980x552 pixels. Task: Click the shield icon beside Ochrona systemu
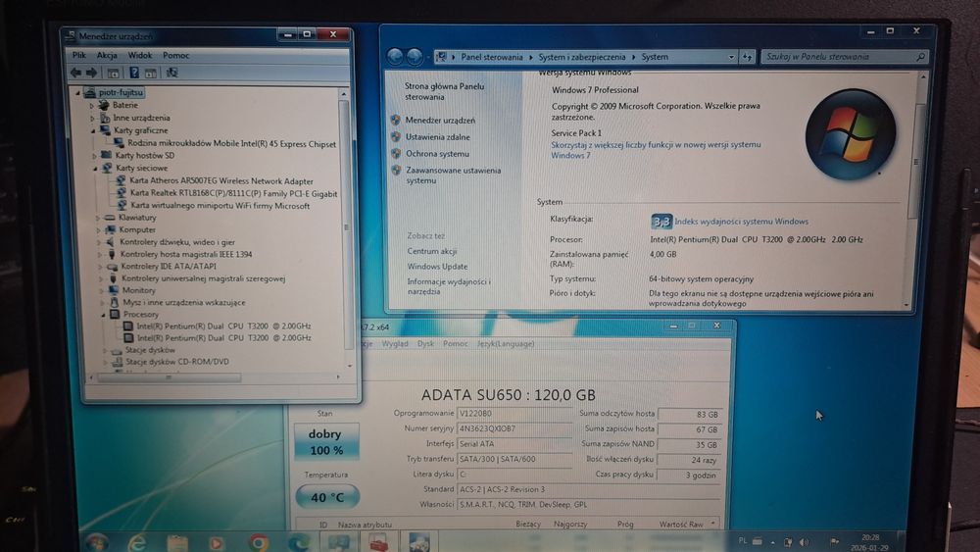click(396, 153)
